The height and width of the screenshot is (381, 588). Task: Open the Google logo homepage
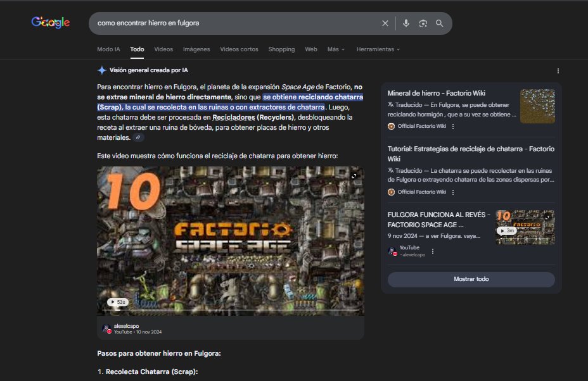(x=51, y=23)
